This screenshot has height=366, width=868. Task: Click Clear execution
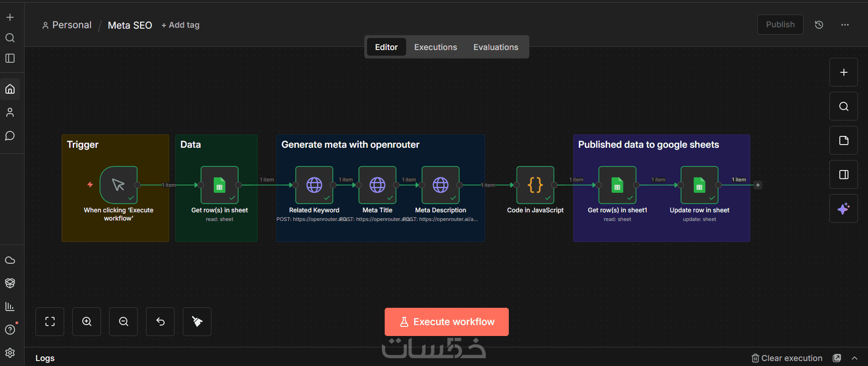787,358
